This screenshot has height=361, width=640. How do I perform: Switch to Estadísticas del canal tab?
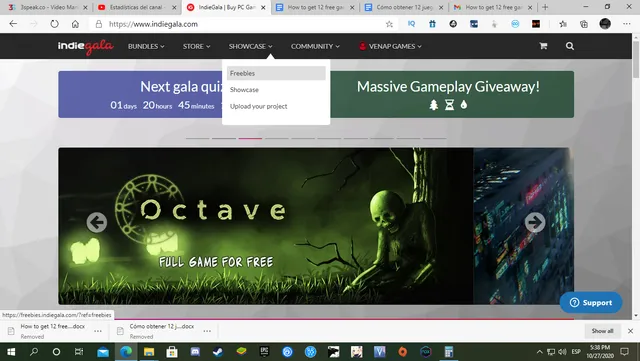tap(137, 7)
